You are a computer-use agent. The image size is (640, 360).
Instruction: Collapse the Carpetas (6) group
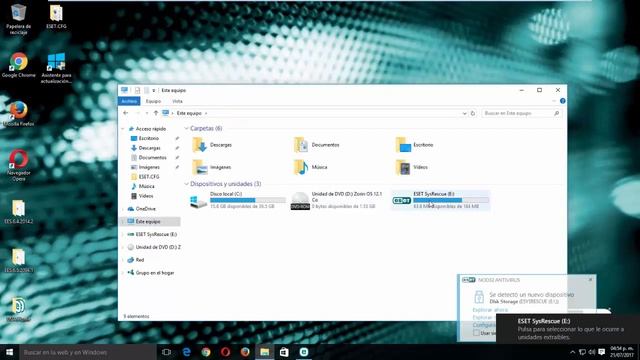[x=187, y=129]
